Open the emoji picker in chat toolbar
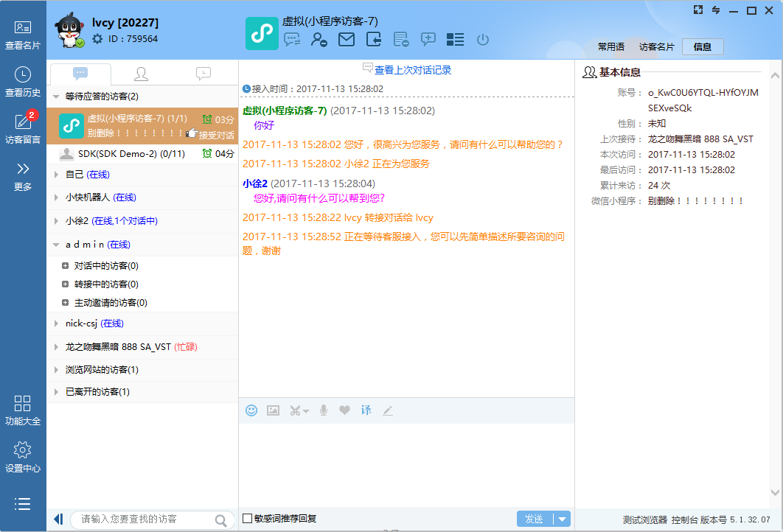 point(251,410)
